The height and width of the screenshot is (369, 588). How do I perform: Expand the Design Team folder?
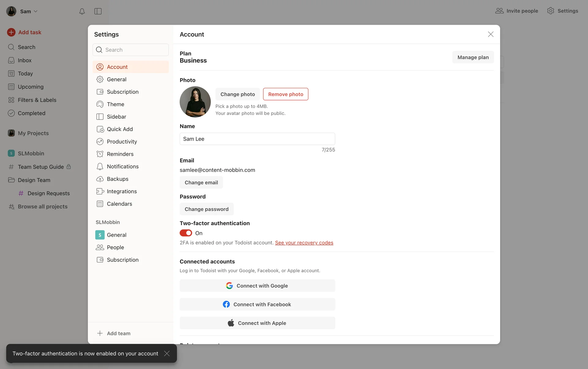34,180
